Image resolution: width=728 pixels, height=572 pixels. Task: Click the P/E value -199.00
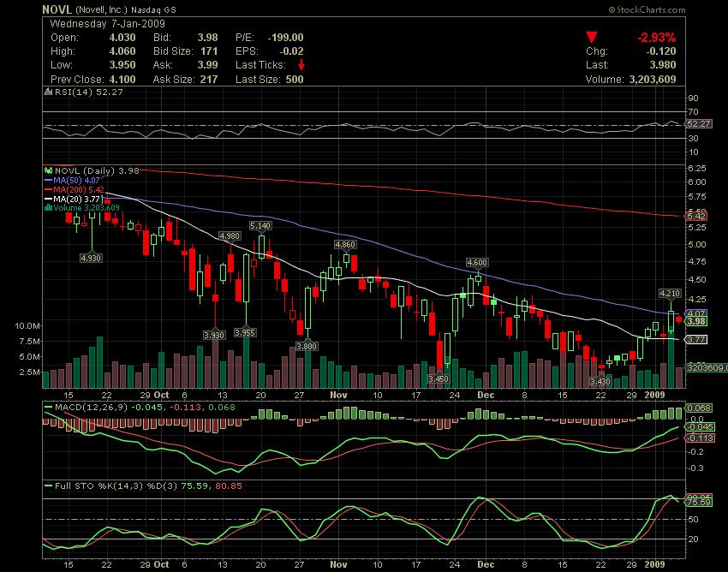click(x=285, y=38)
